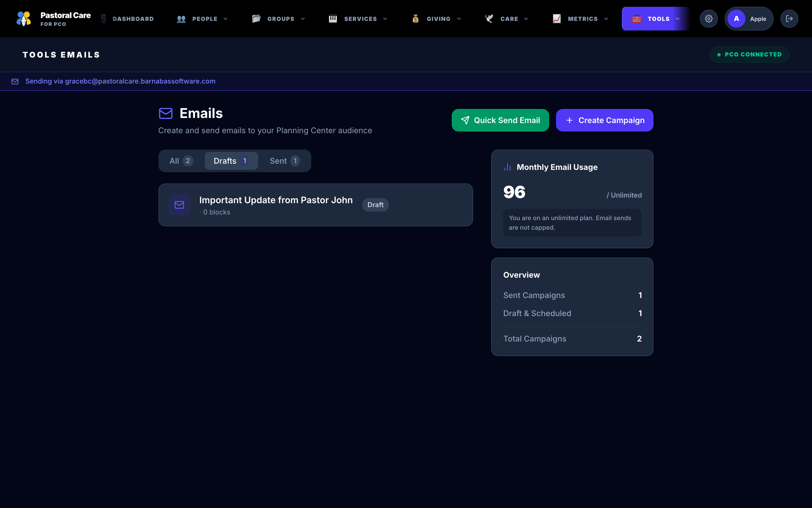Click the 'Overview' panel heading

[x=521, y=275]
